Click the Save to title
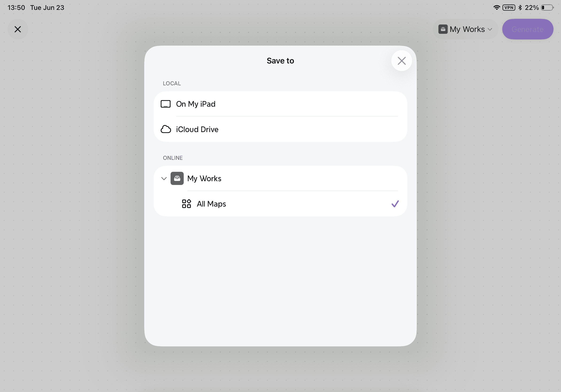 (x=280, y=61)
